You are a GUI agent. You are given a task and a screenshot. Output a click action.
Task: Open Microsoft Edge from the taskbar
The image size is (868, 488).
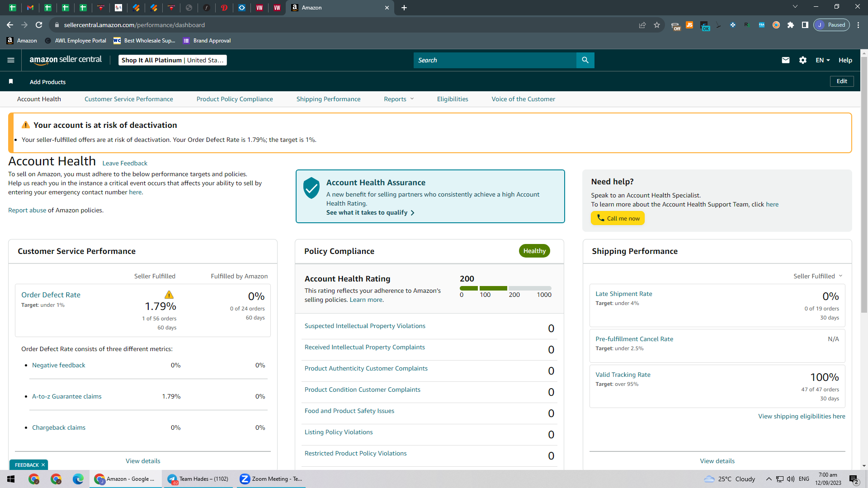[78, 479]
